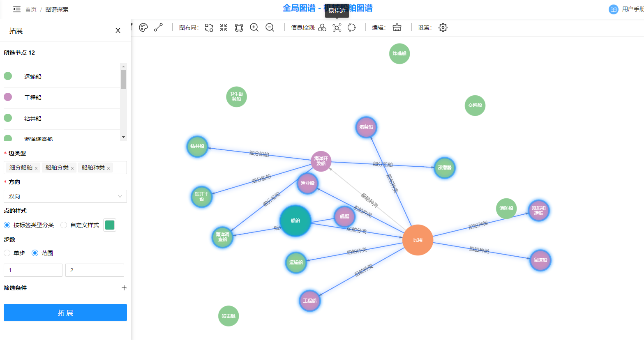This screenshot has height=340, width=644.
Task: Click the 图谱探索 breadcrumb item
Action: coord(57,9)
